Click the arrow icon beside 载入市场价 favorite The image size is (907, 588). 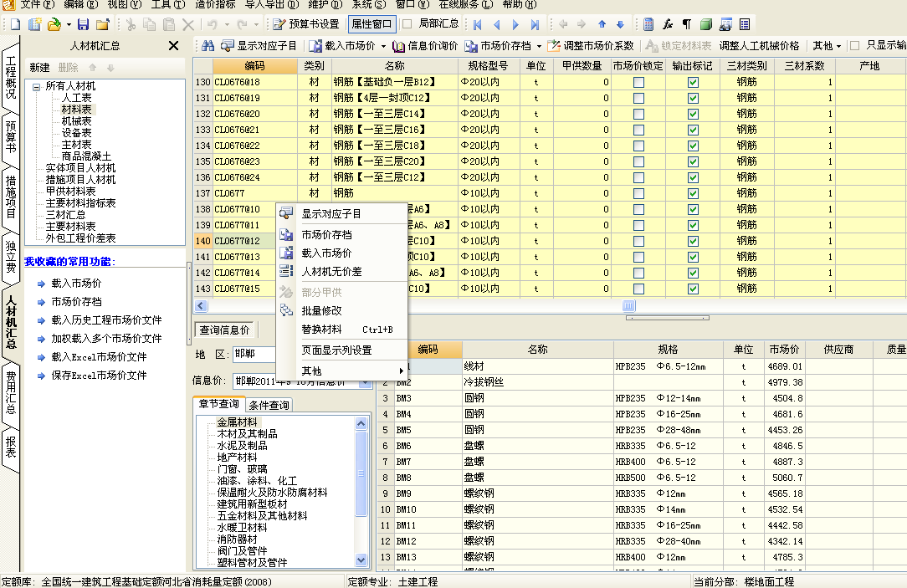tap(41, 284)
